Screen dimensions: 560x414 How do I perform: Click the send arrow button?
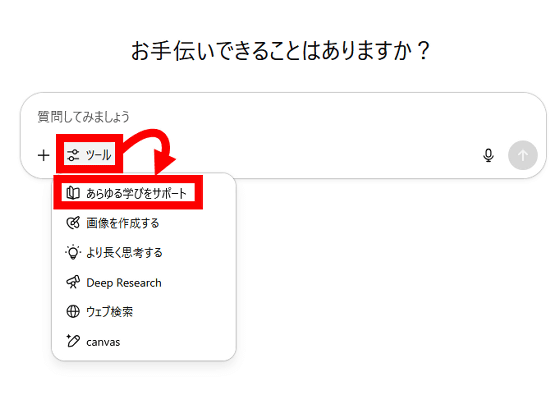[x=522, y=155]
